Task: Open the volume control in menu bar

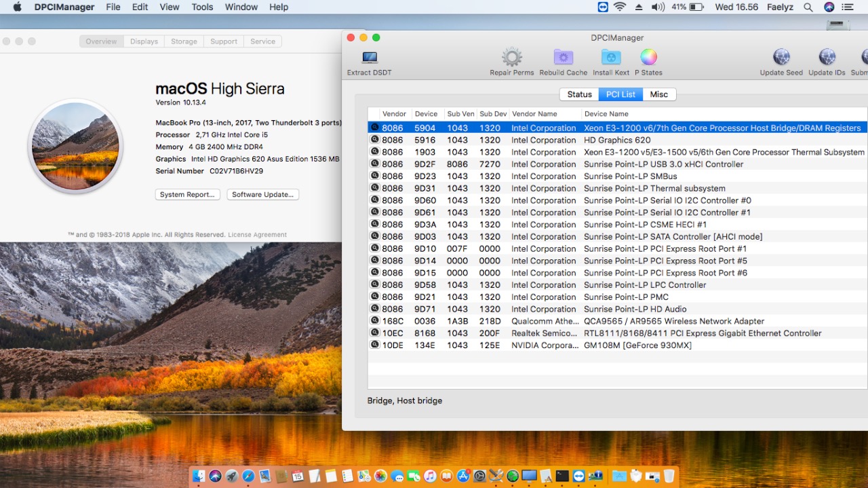Action: click(658, 7)
